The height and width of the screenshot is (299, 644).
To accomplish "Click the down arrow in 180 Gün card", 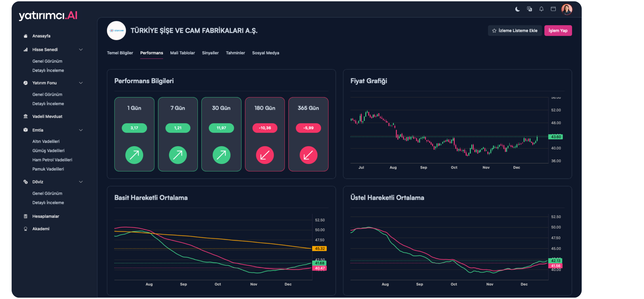I will point(265,155).
